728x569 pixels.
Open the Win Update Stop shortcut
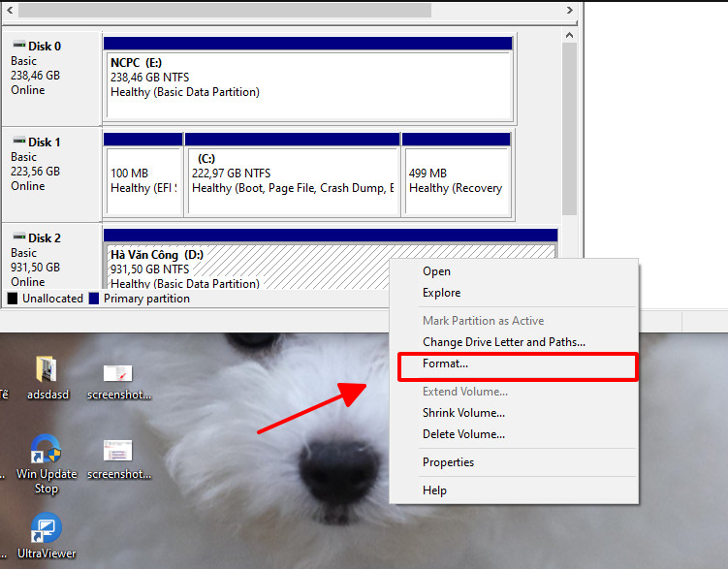[x=46, y=464]
